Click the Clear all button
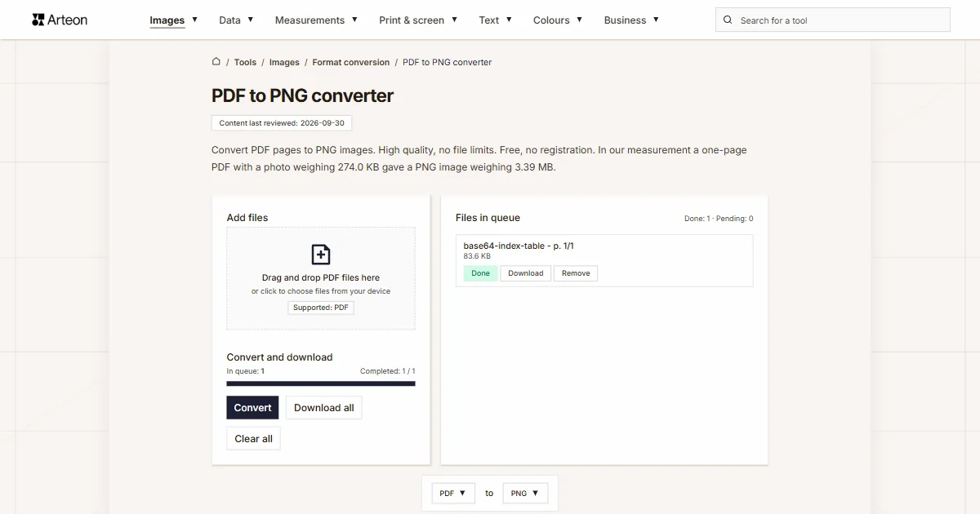 [253, 438]
